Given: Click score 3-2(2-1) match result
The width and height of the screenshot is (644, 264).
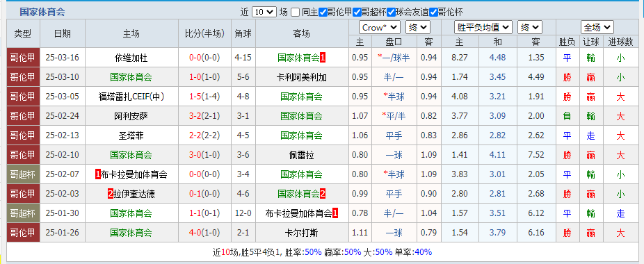Looking at the screenshot, I should [x=204, y=116].
